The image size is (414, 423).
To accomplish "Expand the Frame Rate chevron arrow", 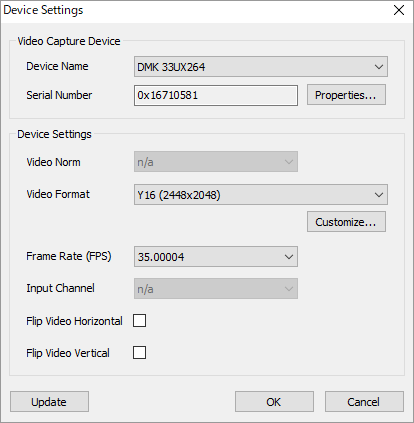I will pyautogui.click(x=289, y=257).
